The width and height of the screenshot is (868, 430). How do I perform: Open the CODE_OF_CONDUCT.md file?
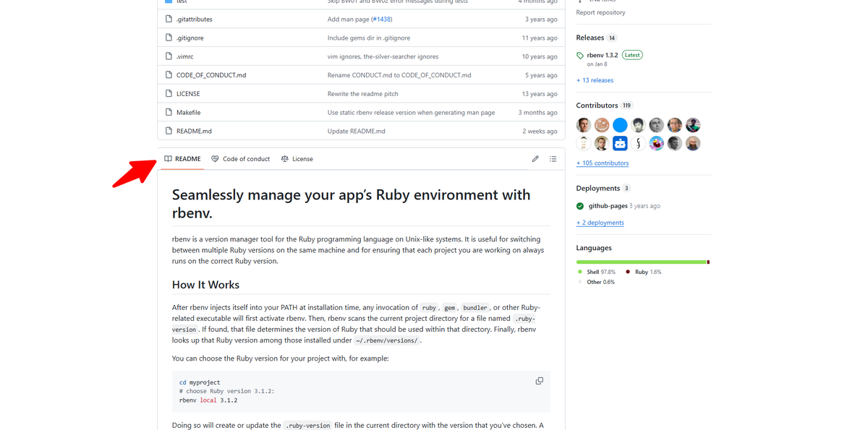point(211,75)
